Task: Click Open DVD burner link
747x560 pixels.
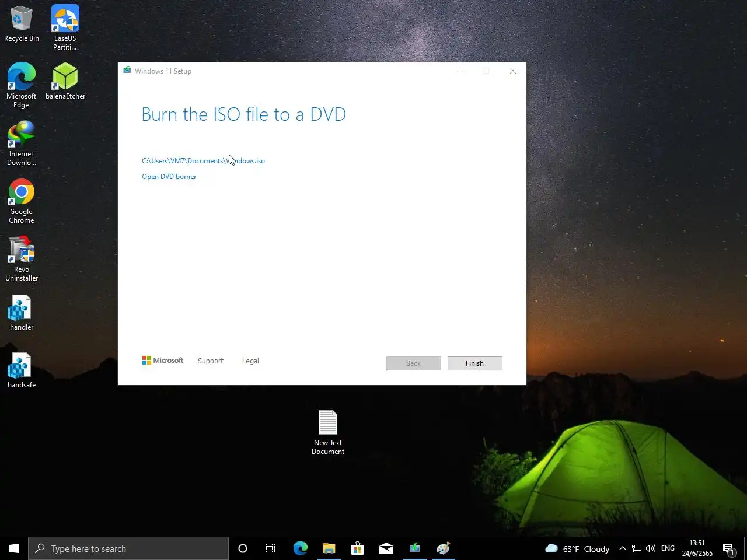Action: (x=169, y=177)
